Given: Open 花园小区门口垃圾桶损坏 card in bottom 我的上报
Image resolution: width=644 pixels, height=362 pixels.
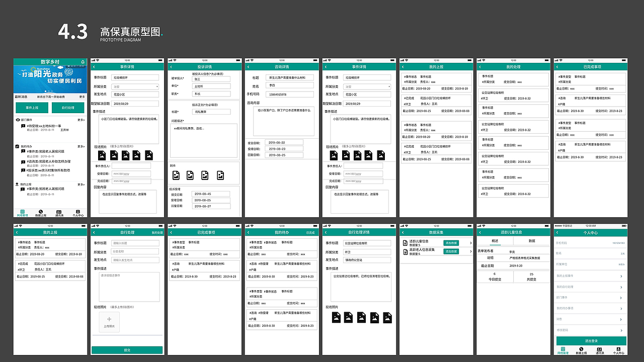Looking at the screenshot, I should tap(49, 269).
